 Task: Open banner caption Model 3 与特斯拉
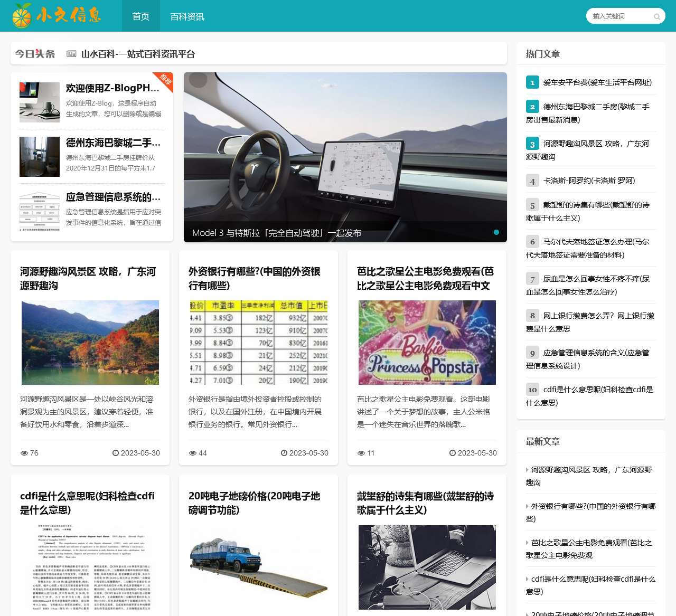277,233
